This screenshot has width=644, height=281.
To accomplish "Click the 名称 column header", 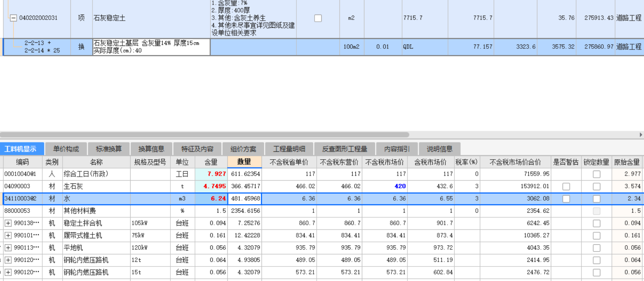I will point(96,162).
